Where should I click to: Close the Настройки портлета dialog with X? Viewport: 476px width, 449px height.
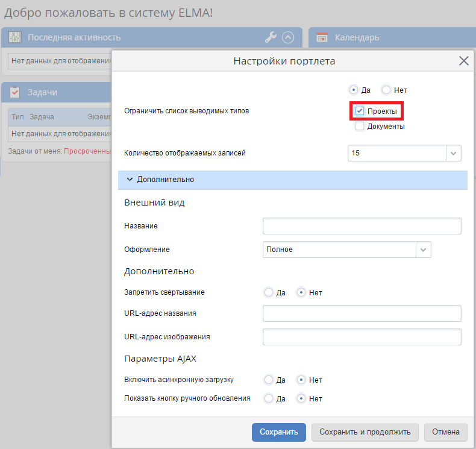[463, 61]
